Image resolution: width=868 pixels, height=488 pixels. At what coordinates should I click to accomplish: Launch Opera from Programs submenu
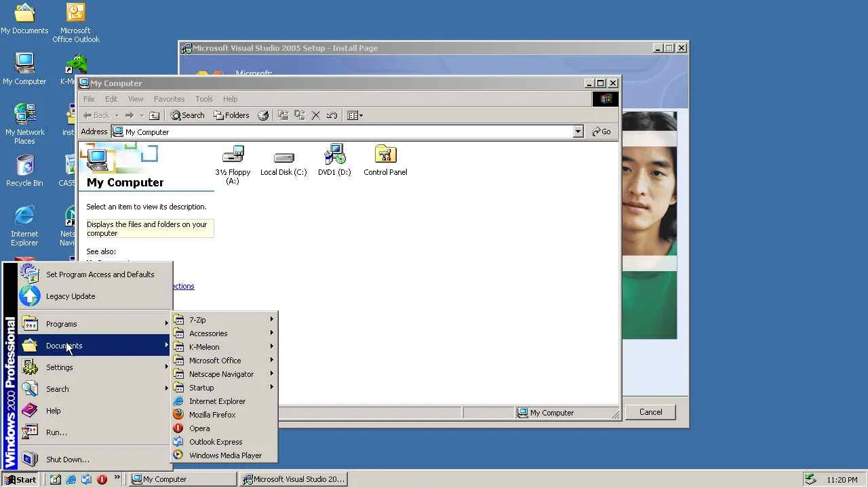click(224, 428)
